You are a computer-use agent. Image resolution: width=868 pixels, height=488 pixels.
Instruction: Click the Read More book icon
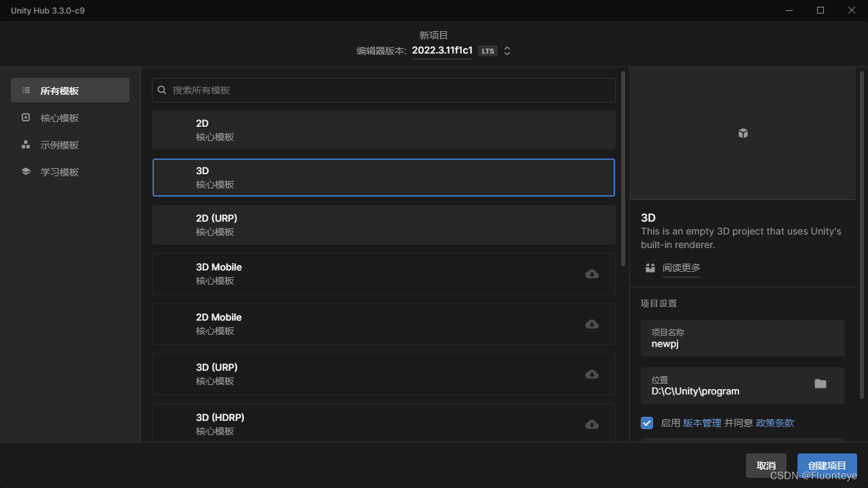(650, 268)
